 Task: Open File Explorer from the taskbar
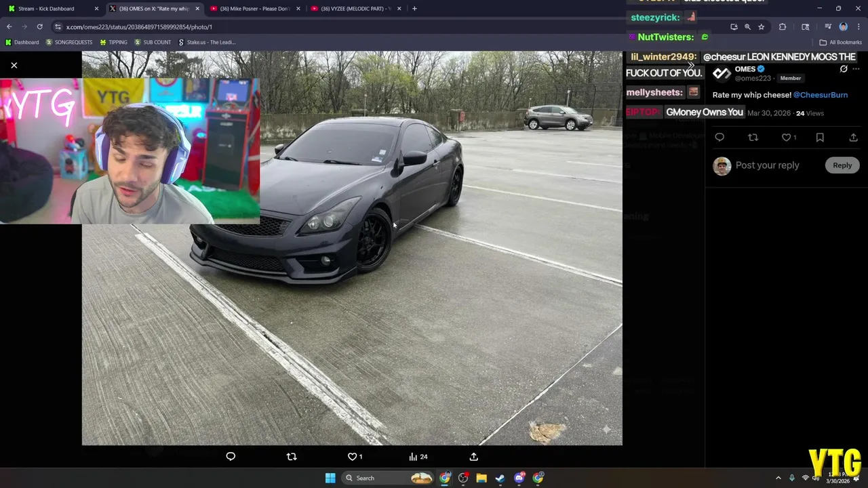pyautogui.click(x=481, y=478)
